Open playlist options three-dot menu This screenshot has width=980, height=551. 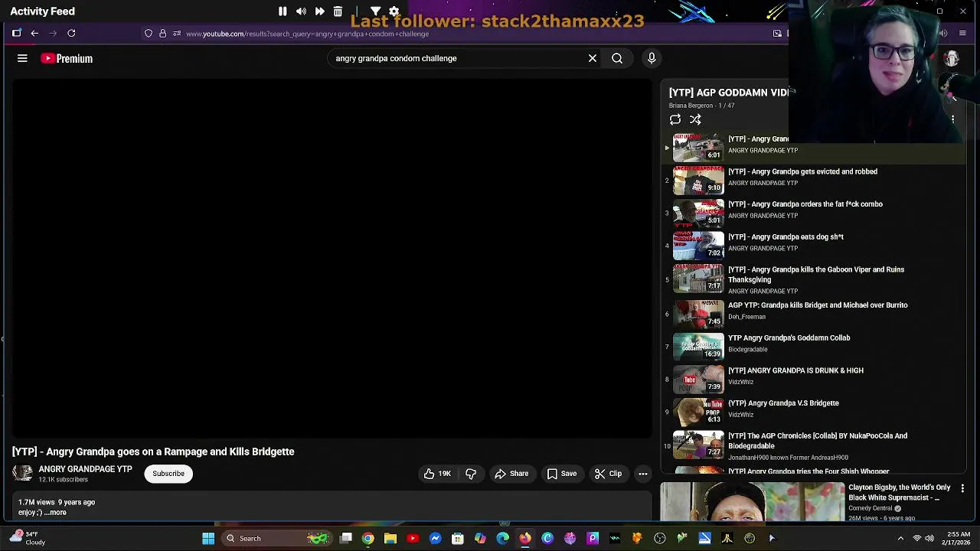(952, 119)
